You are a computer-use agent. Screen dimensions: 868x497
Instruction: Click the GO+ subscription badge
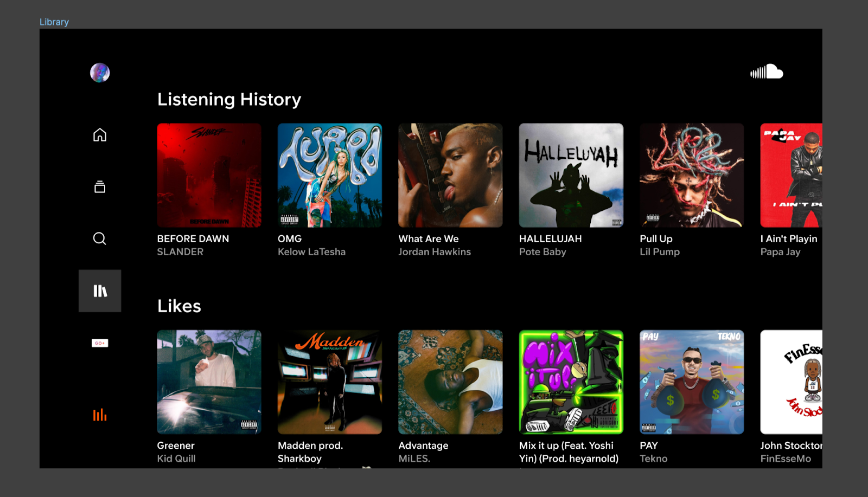click(x=100, y=343)
